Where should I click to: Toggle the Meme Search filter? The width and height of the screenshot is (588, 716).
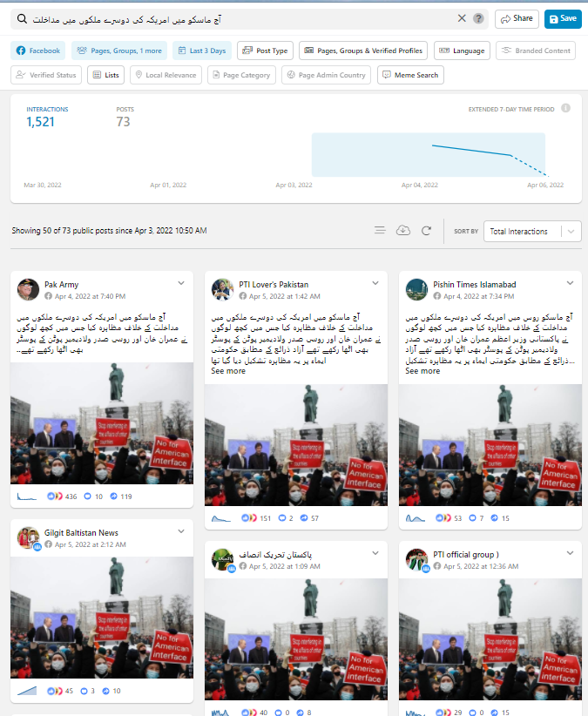(x=410, y=75)
